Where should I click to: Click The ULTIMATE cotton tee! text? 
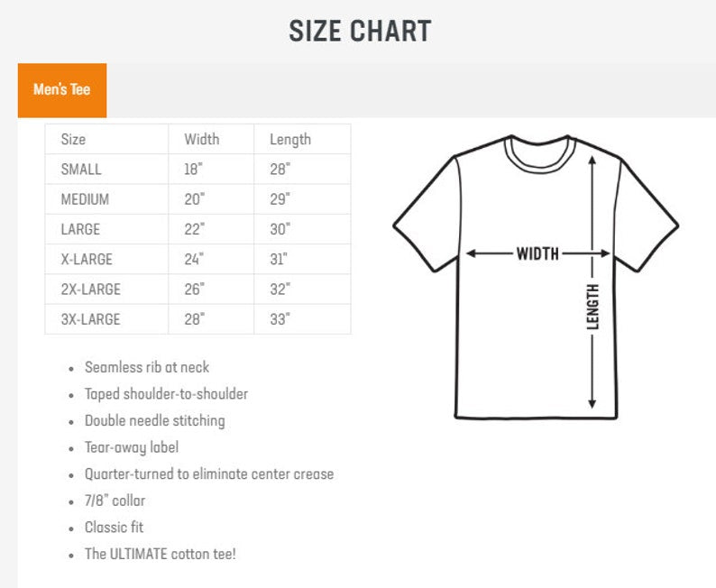[x=161, y=554]
